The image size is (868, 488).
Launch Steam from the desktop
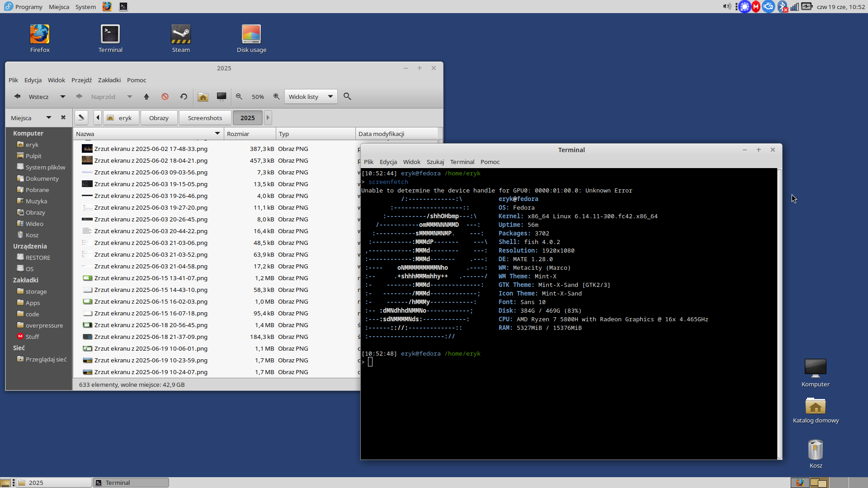tap(181, 39)
